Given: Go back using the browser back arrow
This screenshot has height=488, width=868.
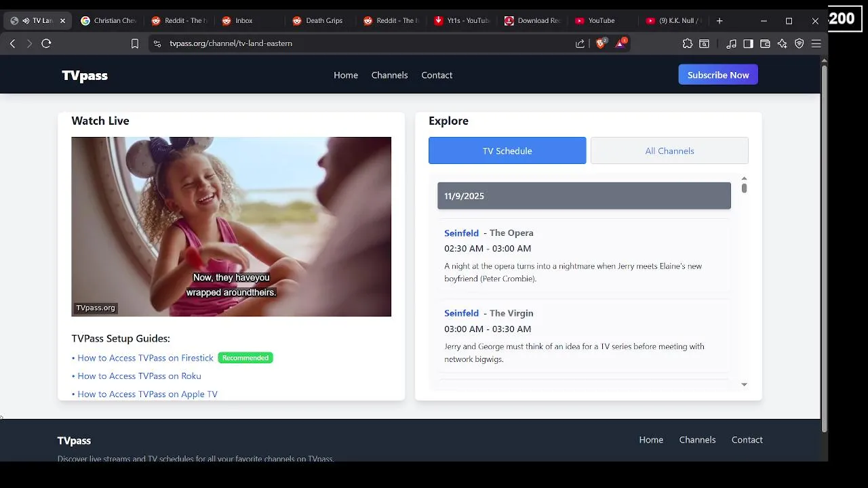Looking at the screenshot, I should tap(12, 43).
